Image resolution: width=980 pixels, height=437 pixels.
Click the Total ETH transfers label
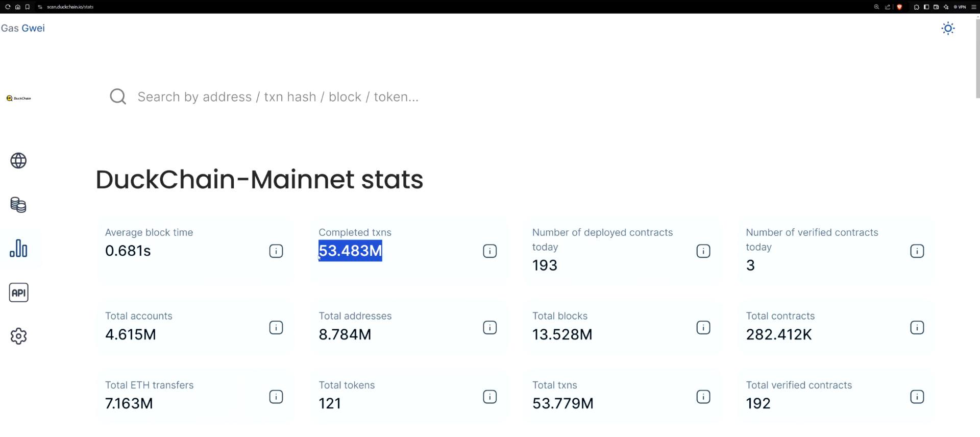150,385
